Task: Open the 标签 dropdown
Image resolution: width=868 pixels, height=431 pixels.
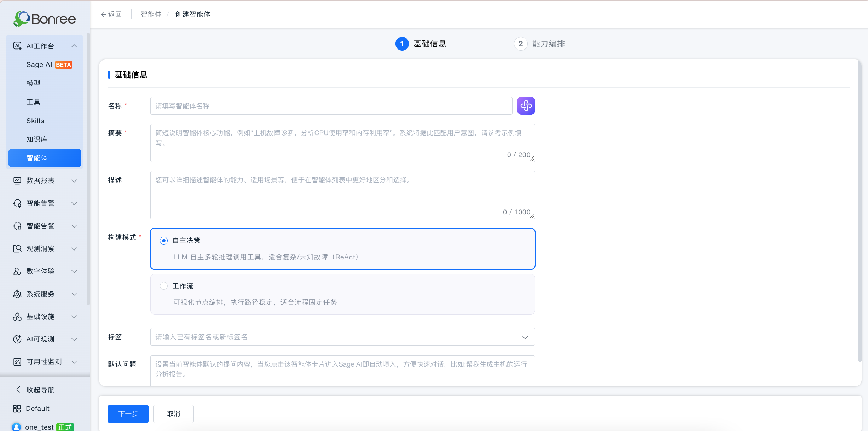Action: (x=342, y=337)
